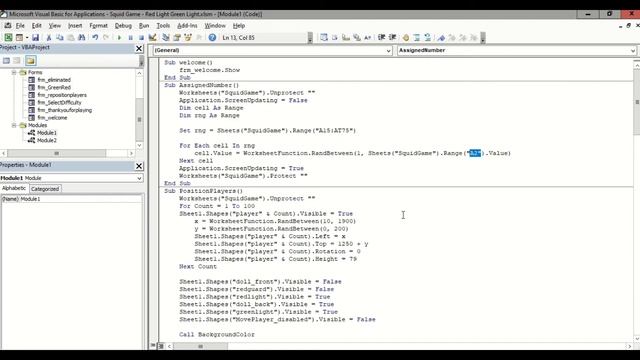Open the Object Browser icon
Screen dimensions: 640x360
(188, 38)
